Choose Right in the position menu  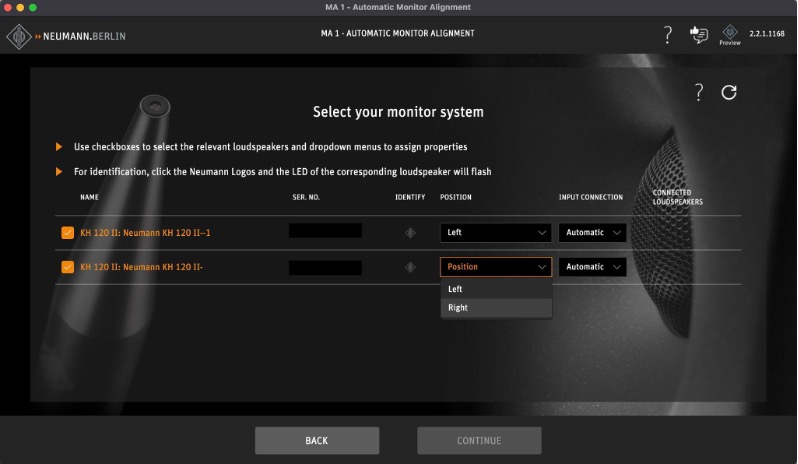click(x=496, y=308)
